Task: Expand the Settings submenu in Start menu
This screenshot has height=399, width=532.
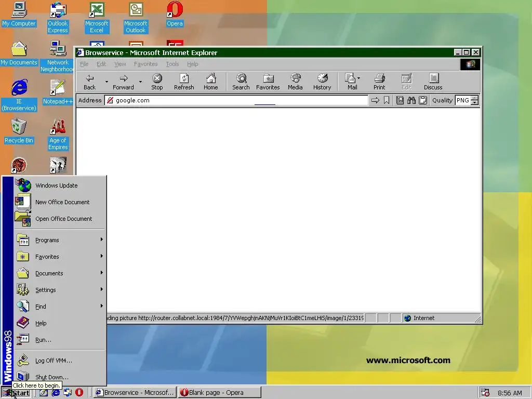Action: point(60,290)
